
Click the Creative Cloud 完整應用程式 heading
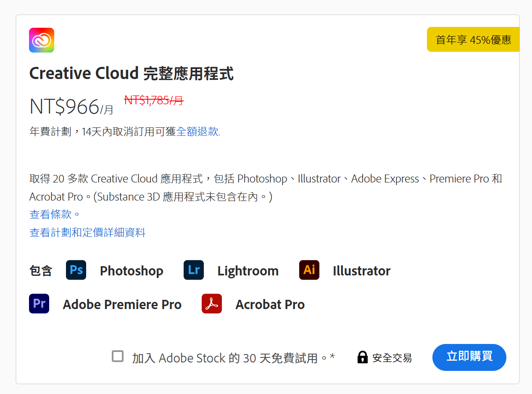132,74
